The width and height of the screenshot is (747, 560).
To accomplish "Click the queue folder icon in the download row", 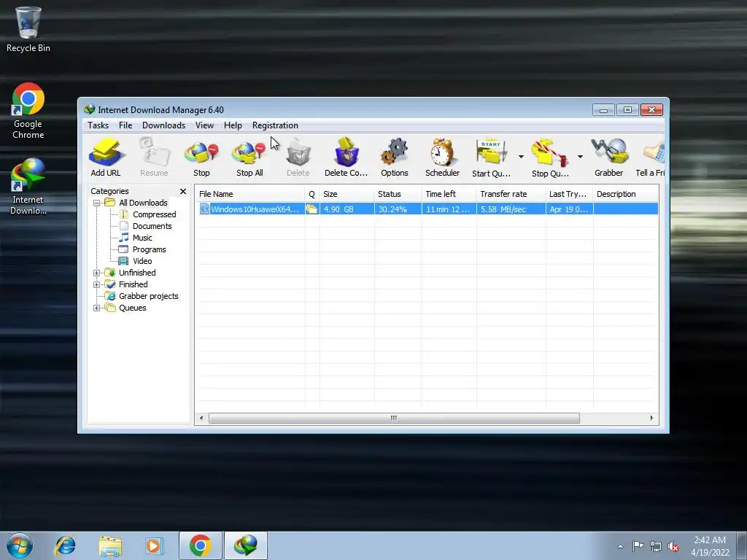I will click(x=311, y=209).
